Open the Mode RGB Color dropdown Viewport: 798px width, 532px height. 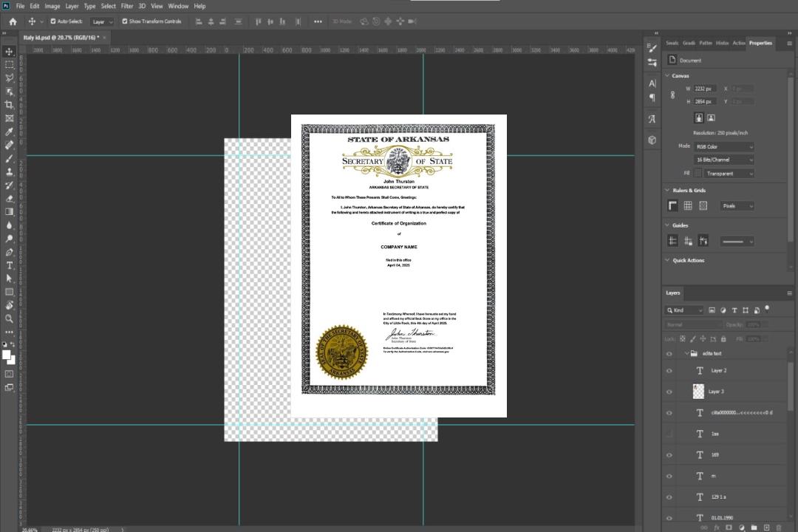pyautogui.click(x=723, y=146)
